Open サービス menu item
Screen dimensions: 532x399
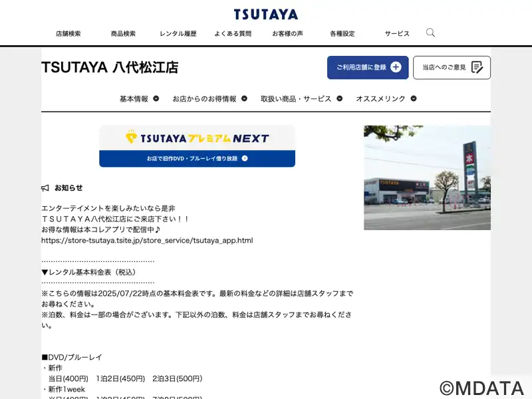[x=397, y=34]
